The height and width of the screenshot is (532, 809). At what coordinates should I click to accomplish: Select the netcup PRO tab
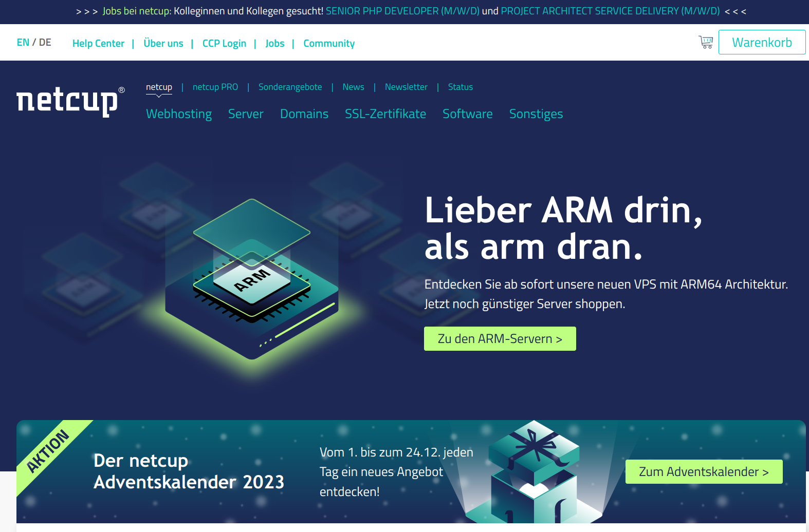(215, 87)
